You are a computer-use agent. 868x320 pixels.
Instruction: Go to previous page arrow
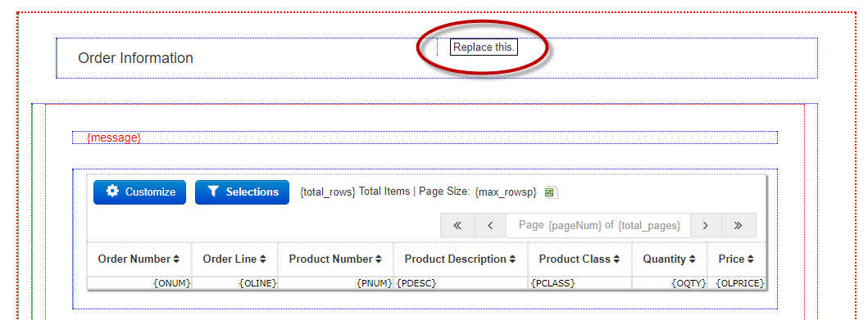pyautogui.click(x=490, y=226)
